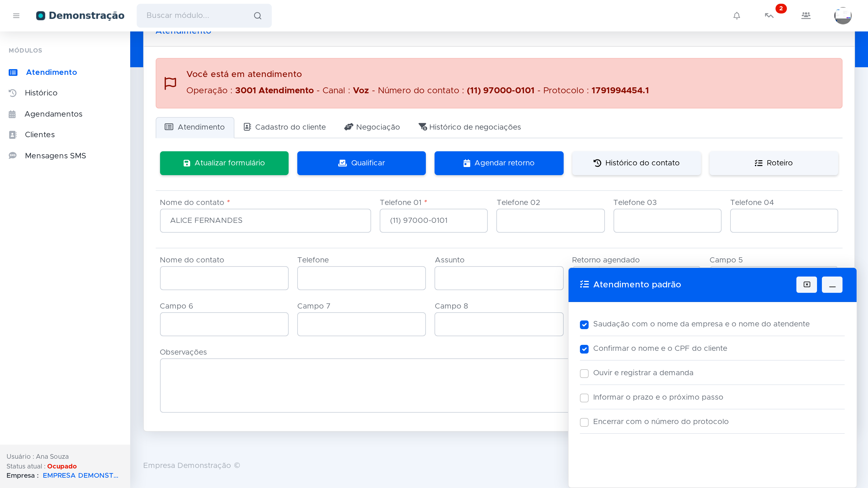
Task: Check Ouvir e registrar a demanda
Action: tap(584, 374)
